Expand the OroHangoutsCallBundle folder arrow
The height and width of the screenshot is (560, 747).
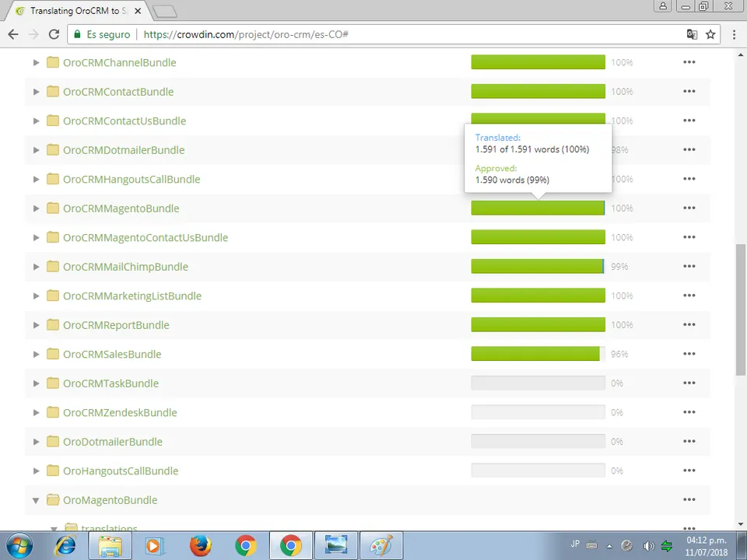tap(37, 471)
